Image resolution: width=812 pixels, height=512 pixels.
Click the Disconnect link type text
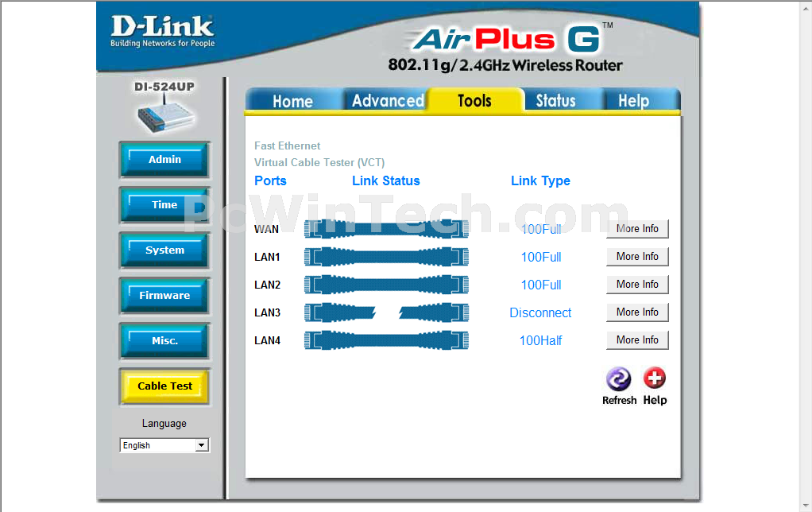(540, 313)
